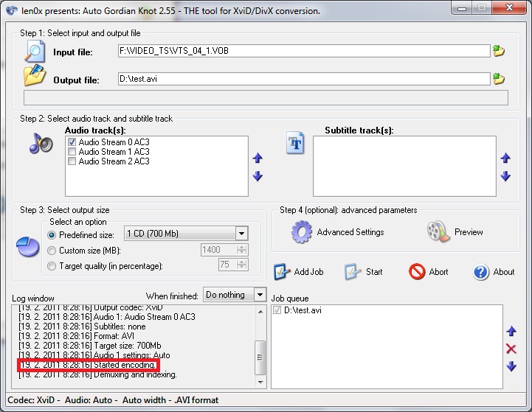Click 'Audio 1: Audio Stream 0 AC3' log line
This screenshot has width=532, height=412.
[107, 317]
